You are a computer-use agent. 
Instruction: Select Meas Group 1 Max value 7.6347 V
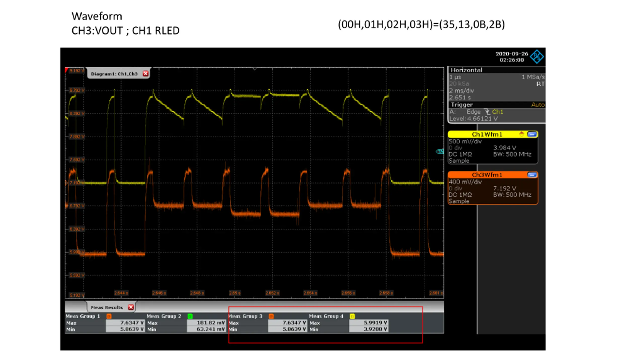click(x=125, y=323)
